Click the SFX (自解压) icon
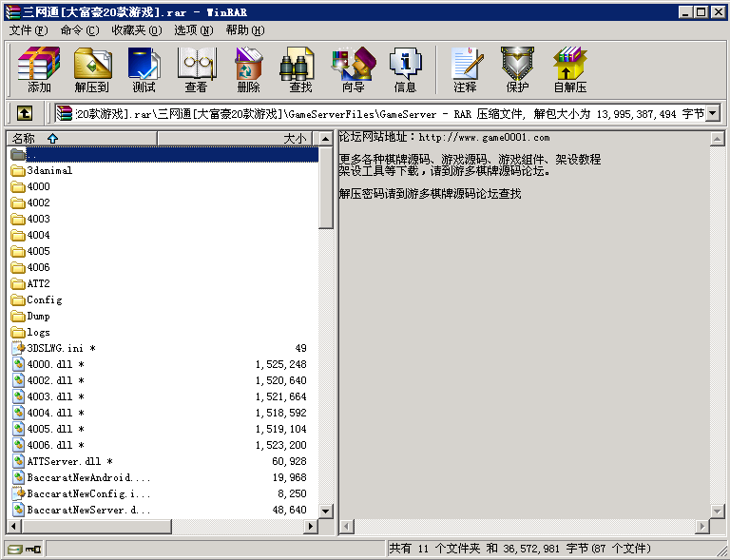 pos(569,69)
